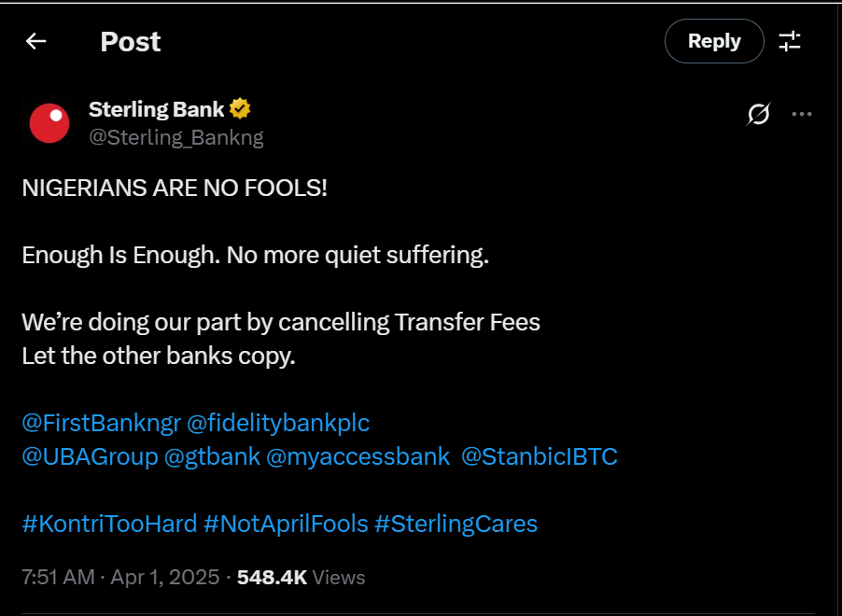Open the three-dot more options menu

point(801,114)
